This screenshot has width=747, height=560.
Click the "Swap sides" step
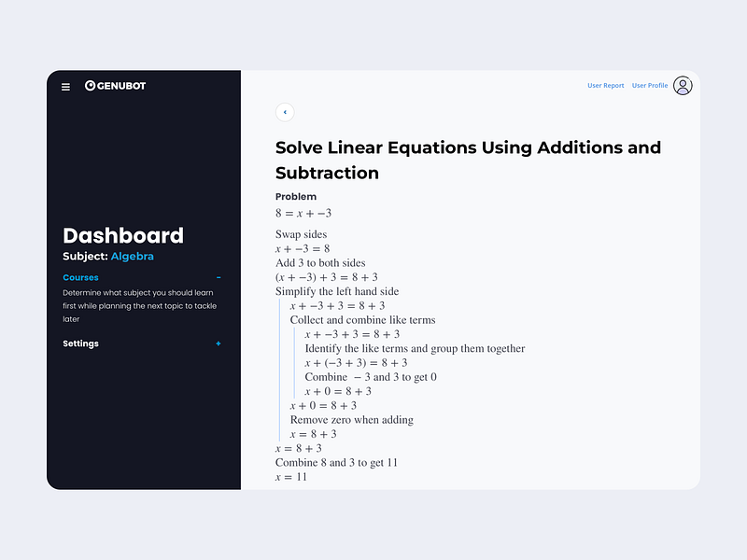tap(301, 234)
